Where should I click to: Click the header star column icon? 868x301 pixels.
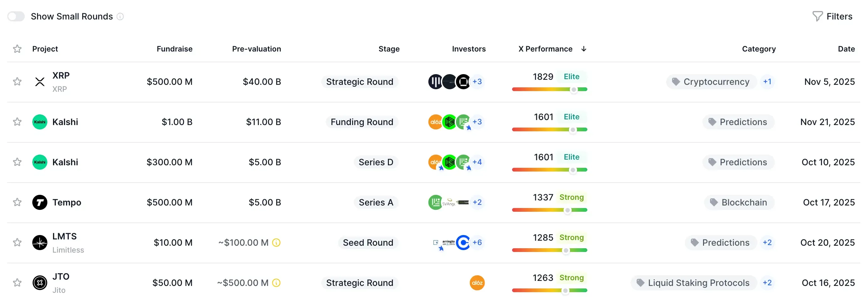tap(17, 49)
